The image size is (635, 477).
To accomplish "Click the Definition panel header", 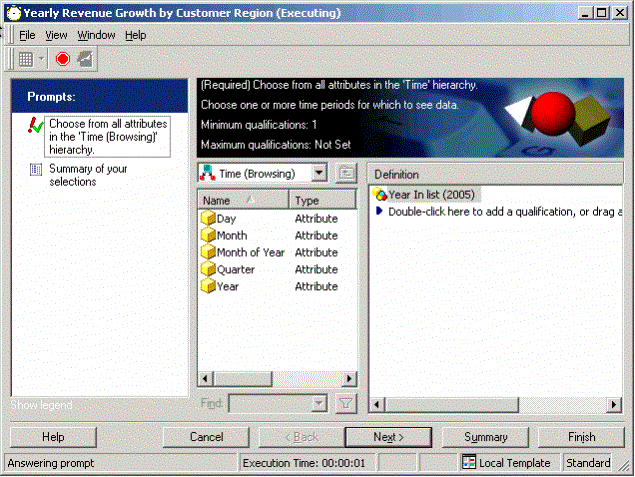I will (x=495, y=175).
